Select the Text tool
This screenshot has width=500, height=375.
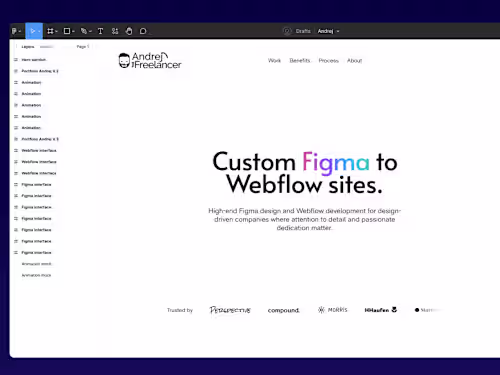pos(100,31)
